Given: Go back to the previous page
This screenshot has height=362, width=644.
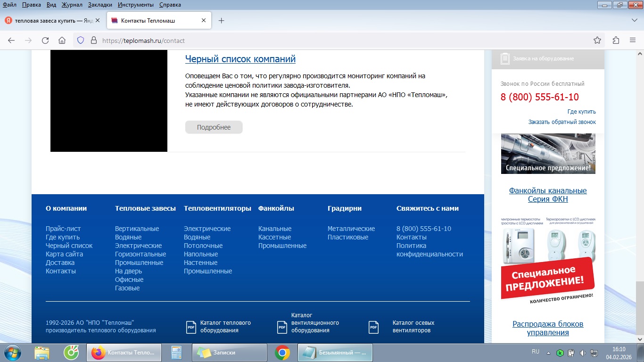Looking at the screenshot, I should pyautogui.click(x=12, y=41).
